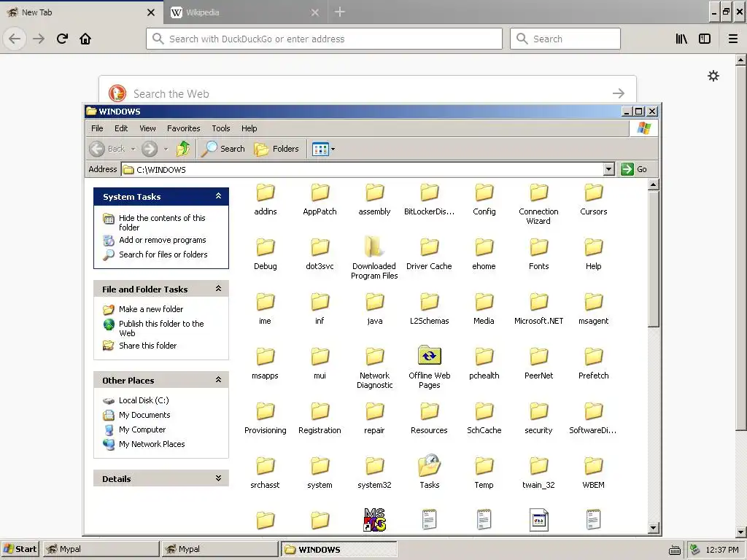Open the Address bar dropdown arrow
This screenshot has height=560, width=747.
pyautogui.click(x=608, y=169)
